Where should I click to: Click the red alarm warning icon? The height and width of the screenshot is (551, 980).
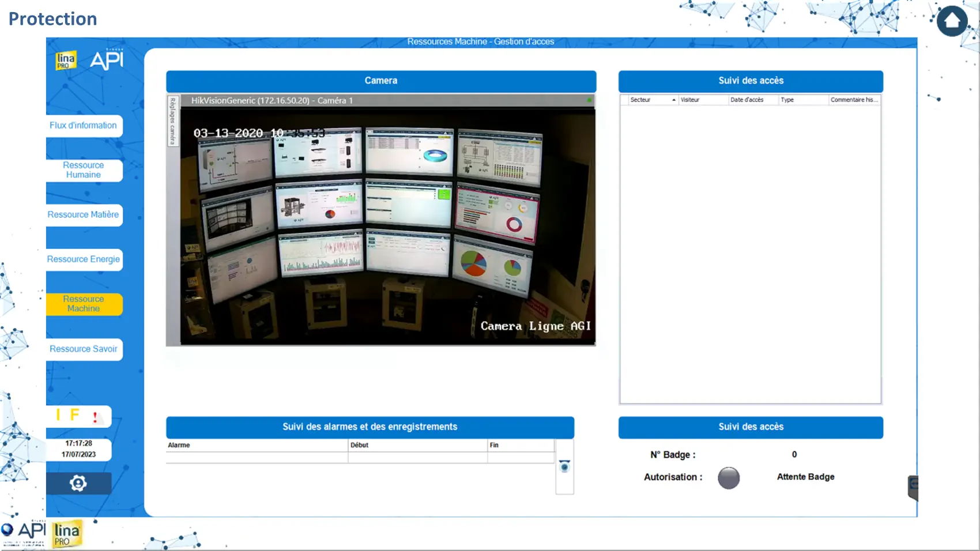tap(95, 417)
